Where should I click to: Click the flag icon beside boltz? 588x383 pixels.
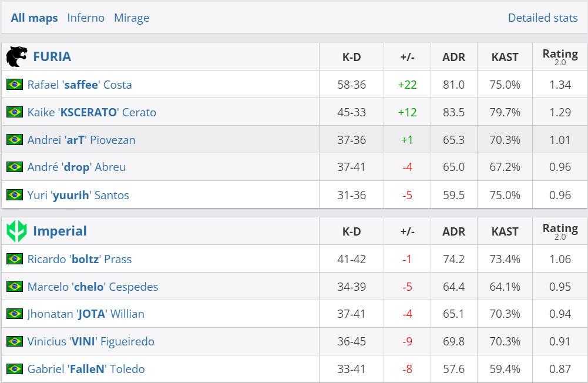point(15,259)
